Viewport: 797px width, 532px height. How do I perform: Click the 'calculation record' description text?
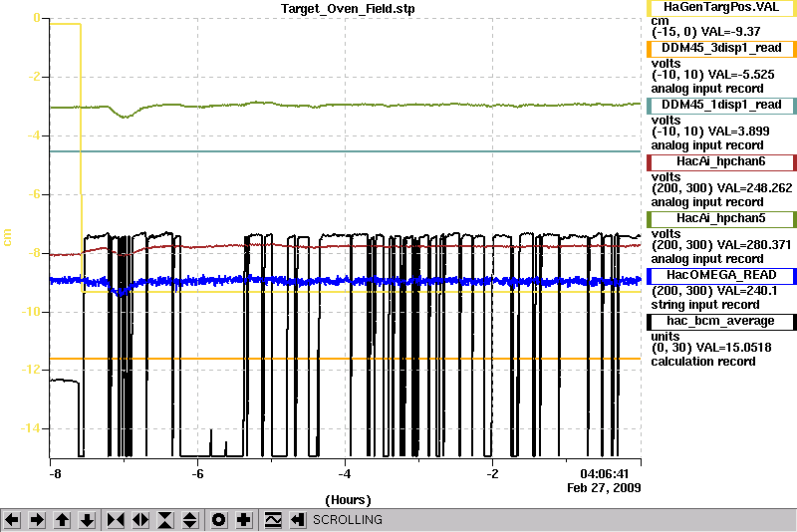[x=703, y=362]
